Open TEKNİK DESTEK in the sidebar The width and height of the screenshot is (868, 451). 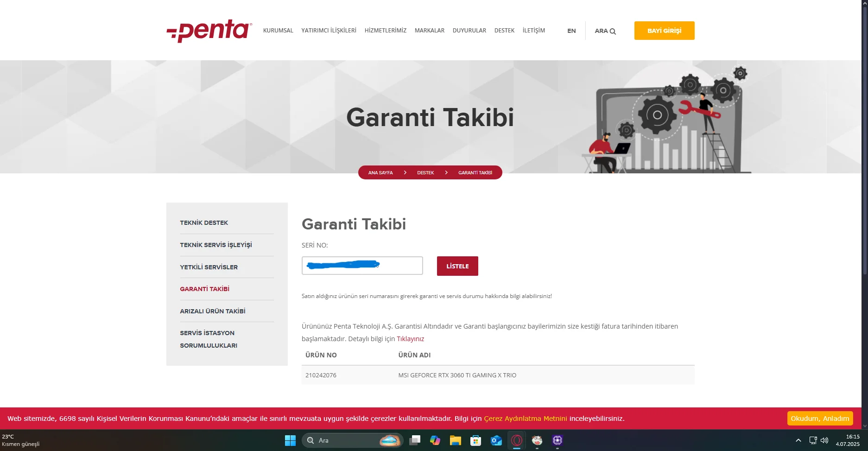point(204,223)
